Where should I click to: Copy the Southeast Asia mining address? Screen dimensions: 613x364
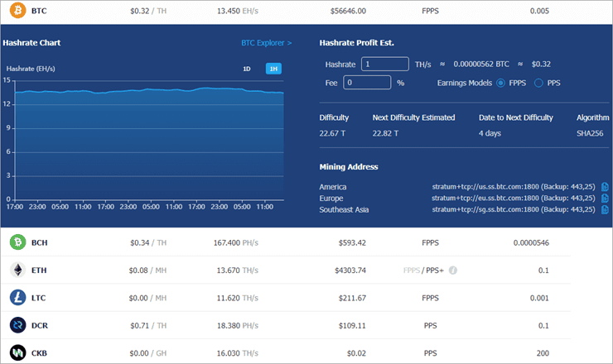[x=605, y=210]
